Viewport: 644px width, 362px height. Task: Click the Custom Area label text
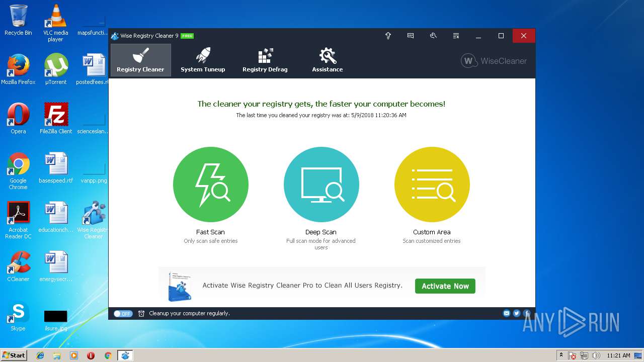(432, 232)
